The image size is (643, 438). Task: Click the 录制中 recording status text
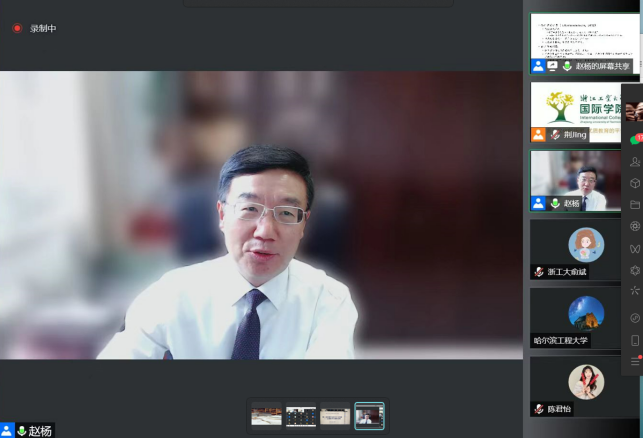(x=43, y=28)
